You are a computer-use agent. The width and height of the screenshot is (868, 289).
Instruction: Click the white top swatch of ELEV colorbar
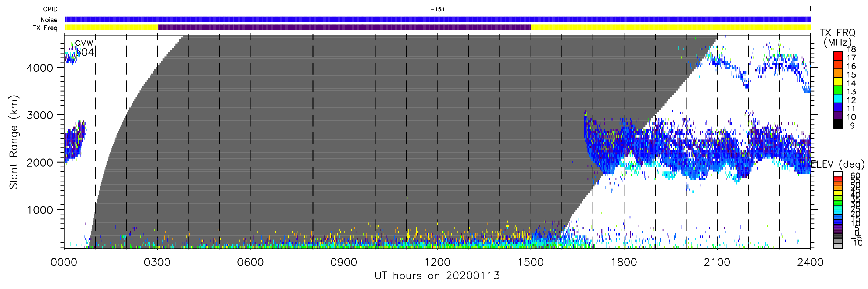pyautogui.click(x=838, y=174)
